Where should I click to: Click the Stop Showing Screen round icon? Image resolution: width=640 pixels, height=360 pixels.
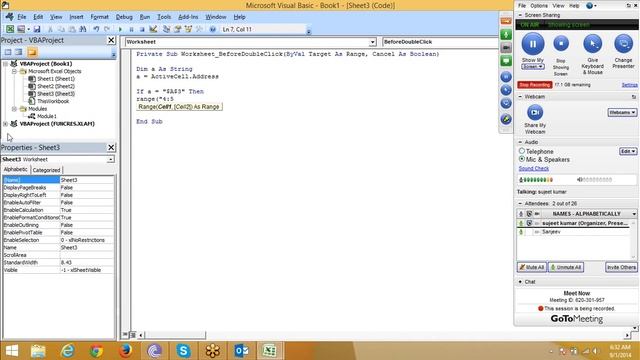pyautogui.click(x=561, y=43)
